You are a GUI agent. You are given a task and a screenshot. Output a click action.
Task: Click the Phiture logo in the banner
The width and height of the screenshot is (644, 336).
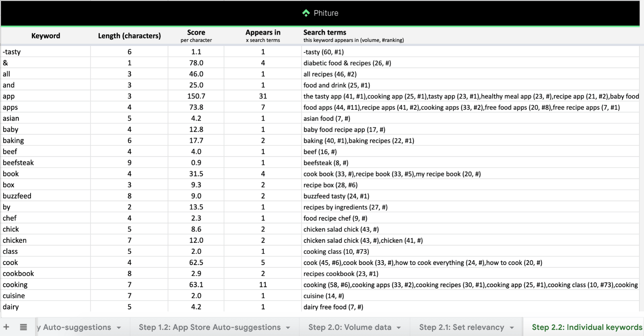[320, 13]
